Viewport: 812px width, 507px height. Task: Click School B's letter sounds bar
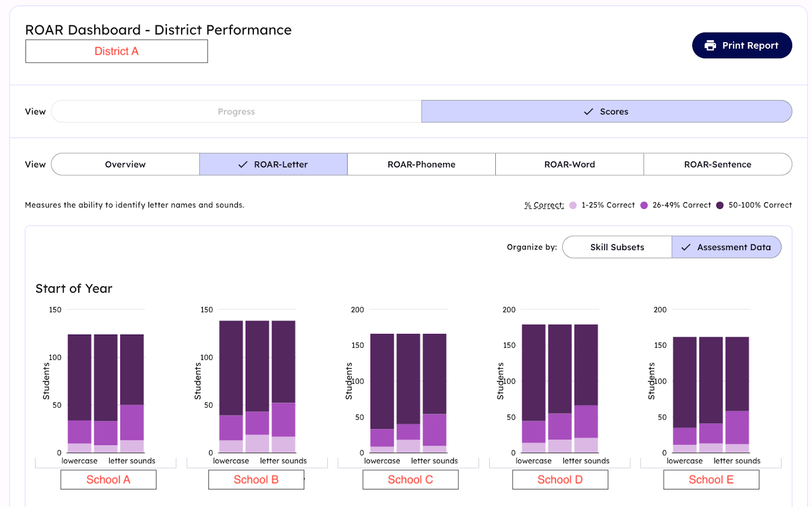point(283,386)
